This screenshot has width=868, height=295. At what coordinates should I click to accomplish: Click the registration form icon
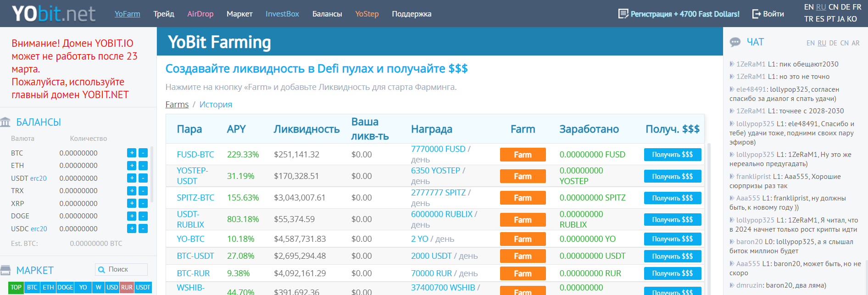click(x=623, y=14)
